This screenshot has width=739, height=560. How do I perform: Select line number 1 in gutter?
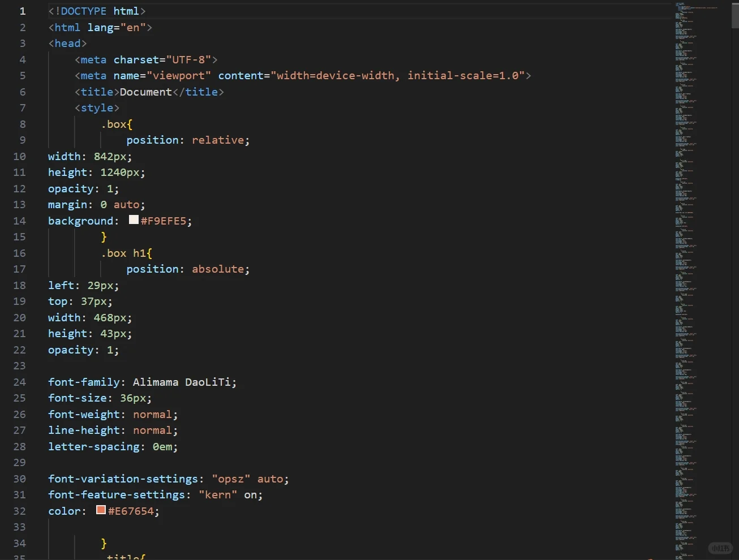23,11
